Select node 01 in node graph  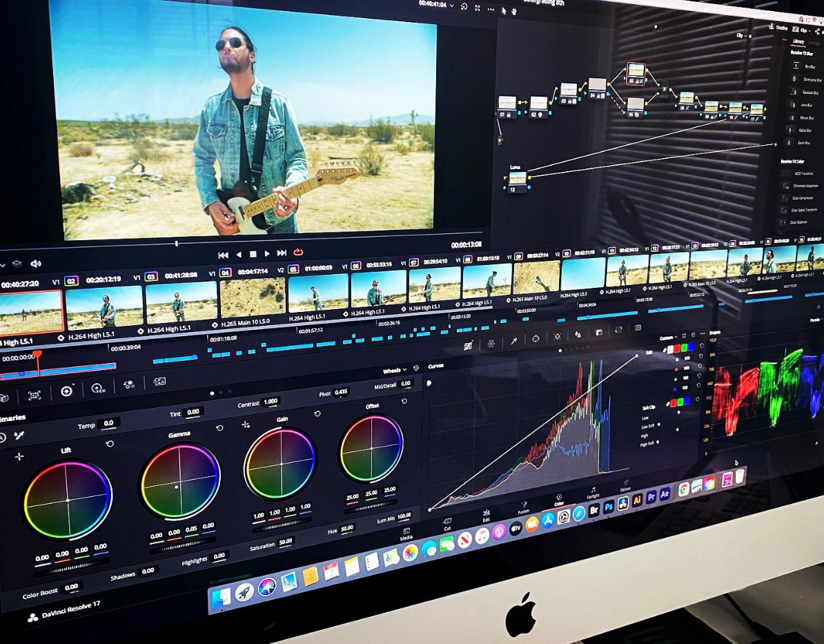pos(507,106)
